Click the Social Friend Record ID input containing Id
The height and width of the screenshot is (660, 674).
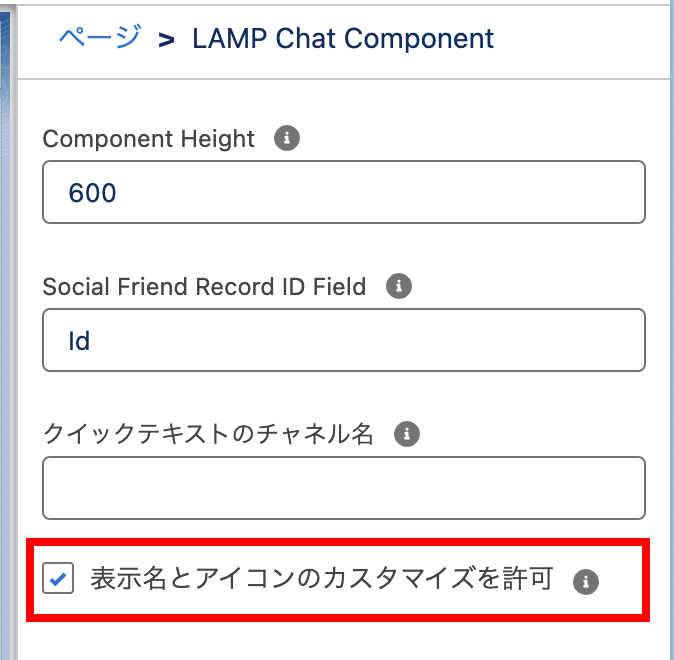[x=343, y=340]
